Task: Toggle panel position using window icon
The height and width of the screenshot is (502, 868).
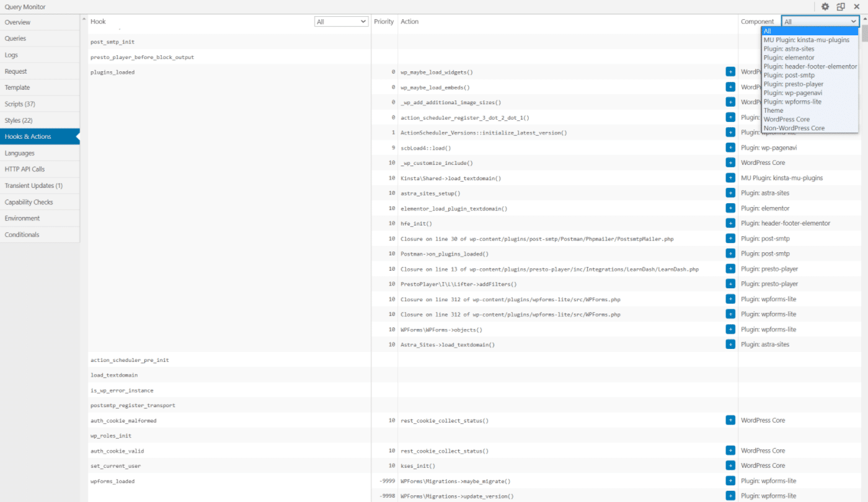Action: [841, 6]
